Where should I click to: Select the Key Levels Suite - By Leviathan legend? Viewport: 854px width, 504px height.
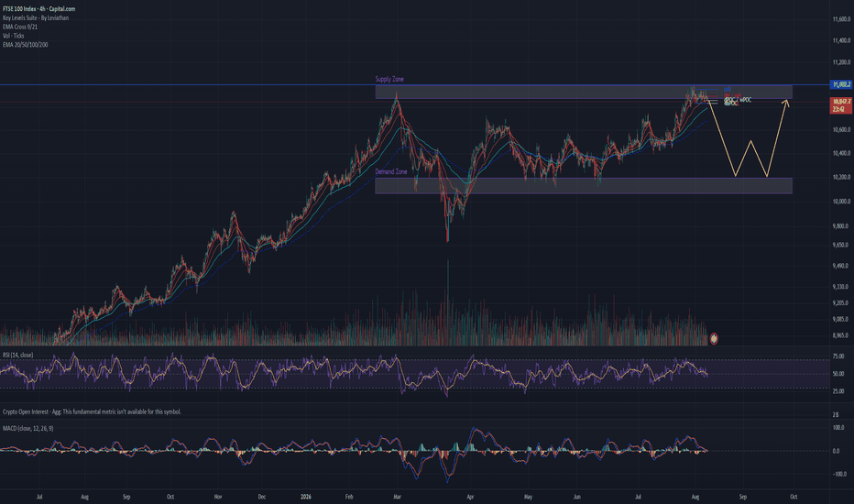[x=36, y=18]
